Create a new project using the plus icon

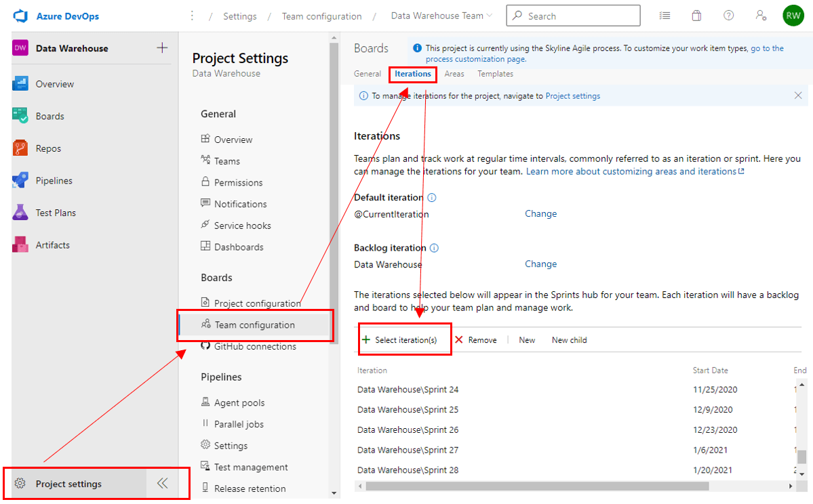point(163,48)
